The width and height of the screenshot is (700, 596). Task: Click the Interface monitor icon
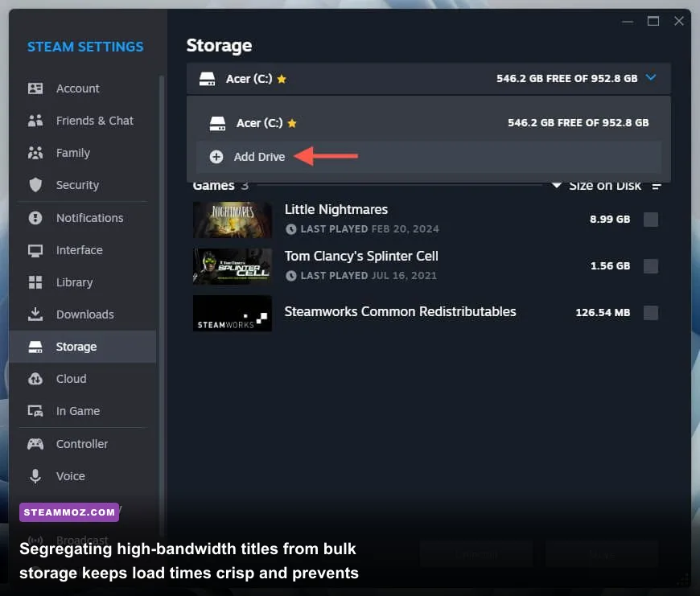coord(35,250)
